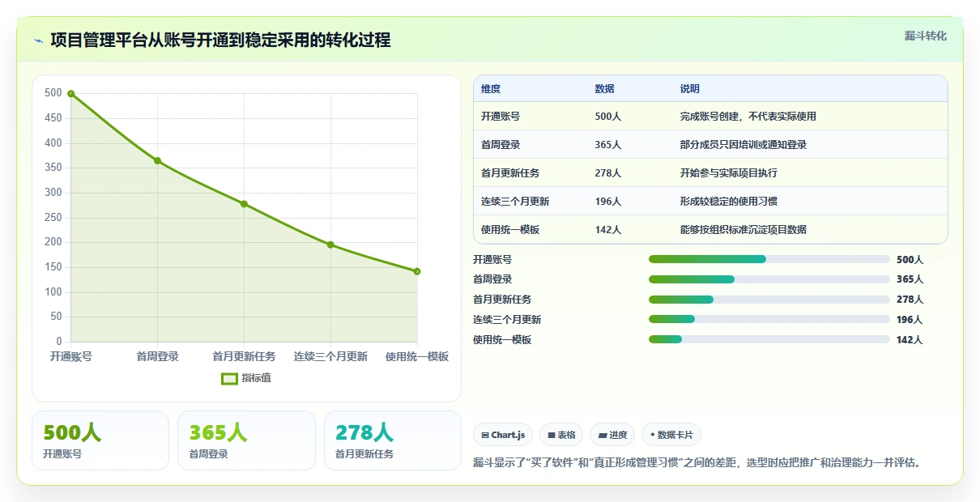980x502 pixels.
Task: Click 使用统一模板 in the table's 维度 column
Action: (x=510, y=230)
